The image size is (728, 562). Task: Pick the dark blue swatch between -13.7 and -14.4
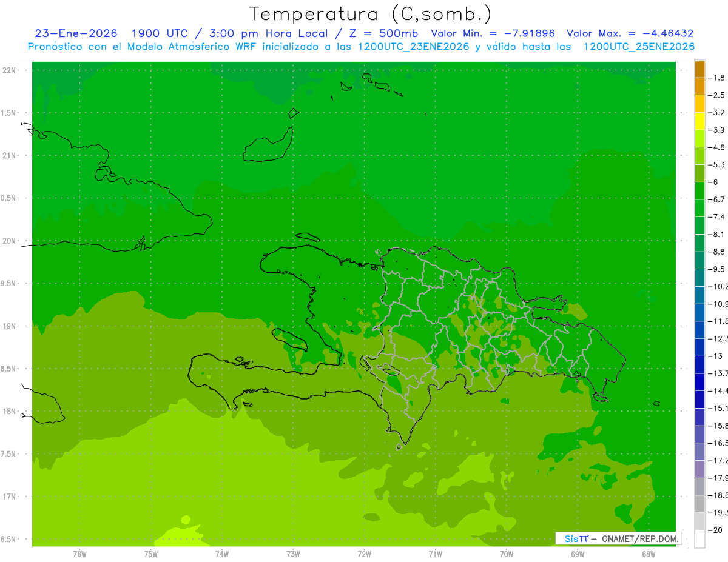[699, 382]
